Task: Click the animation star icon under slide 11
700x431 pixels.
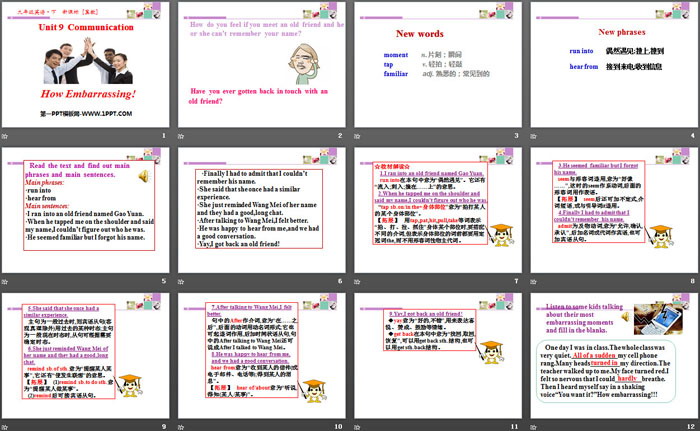Action: pyautogui.click(x=357, y=427)
